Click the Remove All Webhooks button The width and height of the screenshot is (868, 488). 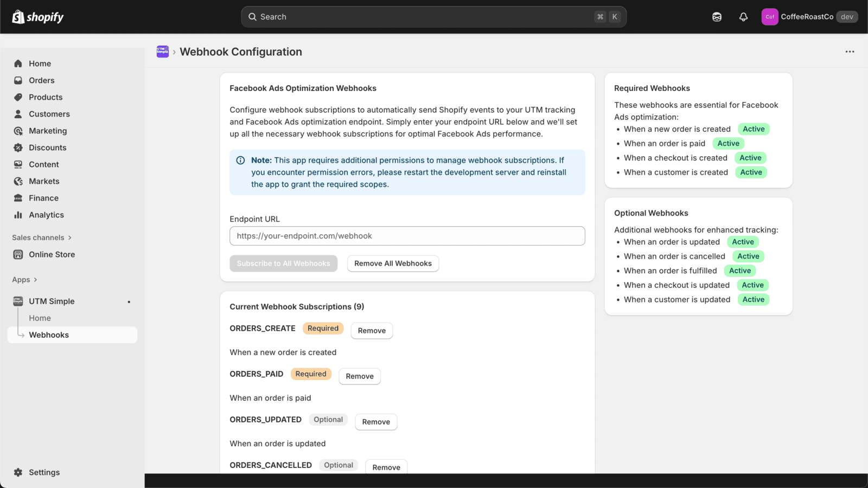(393, 263)
